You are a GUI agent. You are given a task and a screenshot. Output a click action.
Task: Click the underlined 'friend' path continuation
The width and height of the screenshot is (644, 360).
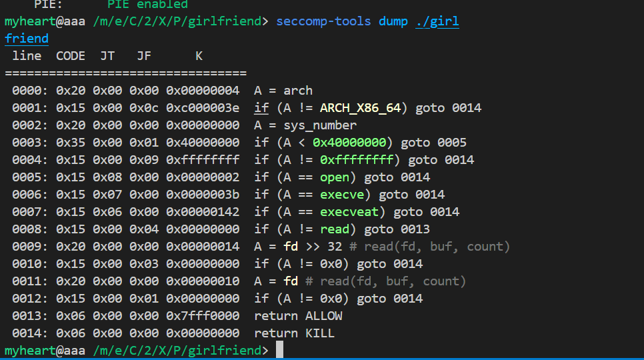[27, 39]
